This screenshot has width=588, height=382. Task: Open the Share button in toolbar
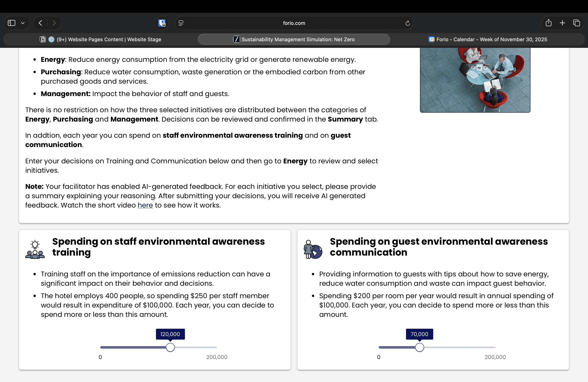549,23
